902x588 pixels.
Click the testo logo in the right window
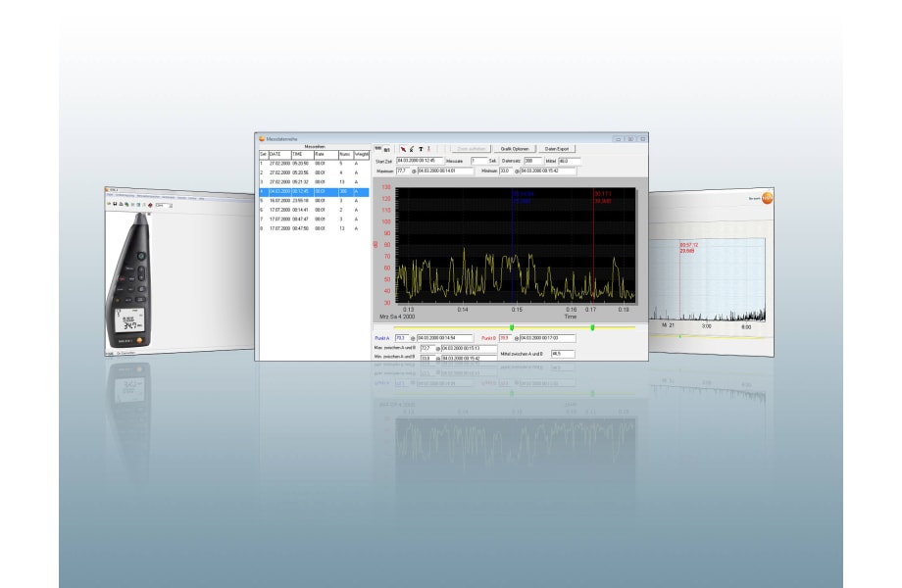pyautogui.click(x=767, y=199)
